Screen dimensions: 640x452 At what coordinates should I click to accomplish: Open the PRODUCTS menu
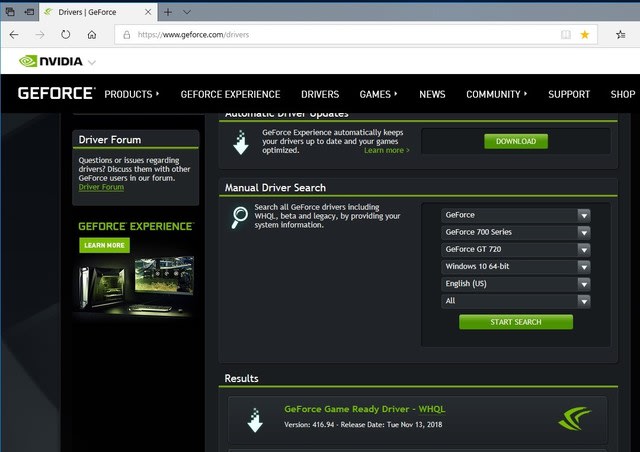tap(131, 94)
